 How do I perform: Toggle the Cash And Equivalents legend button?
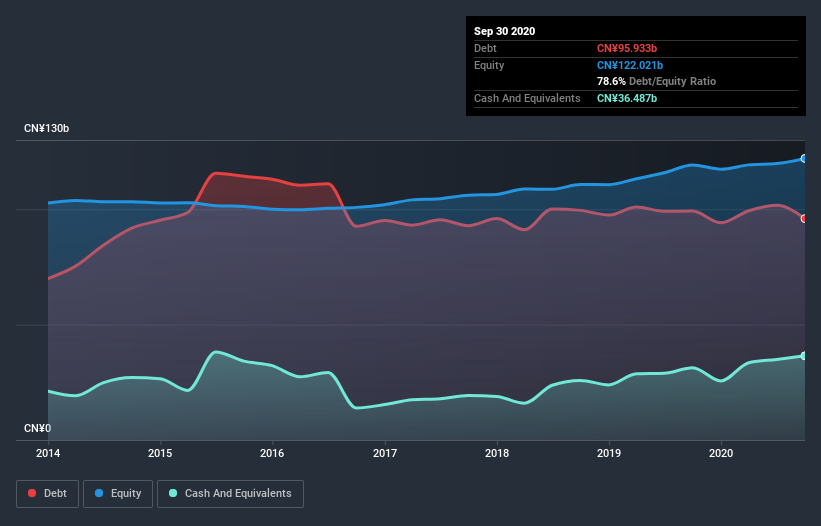pyautogui.click(x=230, y=494)
